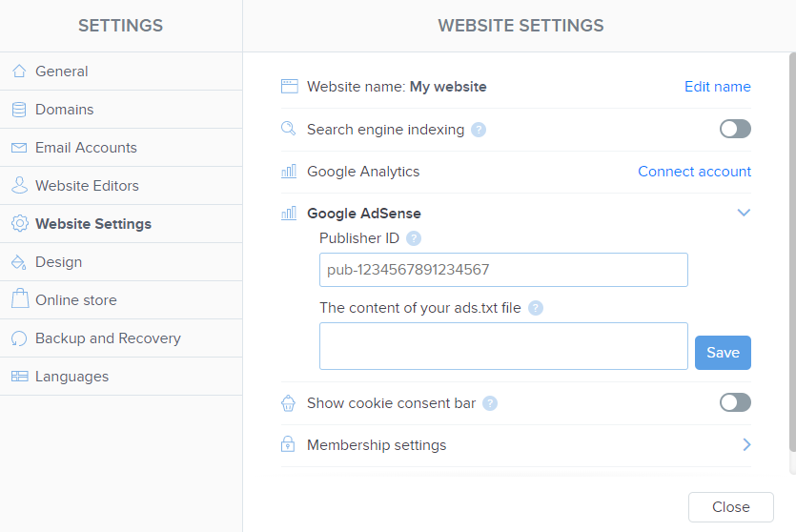Click the Membership settings padlock icon
This screenshot has width=796, height=532.
pos(288,444)
